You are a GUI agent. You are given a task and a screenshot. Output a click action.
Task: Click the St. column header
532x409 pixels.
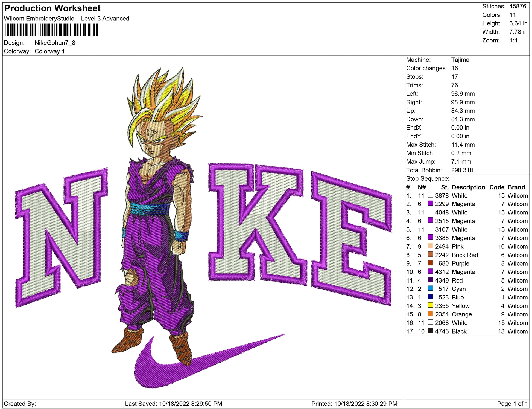445,187
